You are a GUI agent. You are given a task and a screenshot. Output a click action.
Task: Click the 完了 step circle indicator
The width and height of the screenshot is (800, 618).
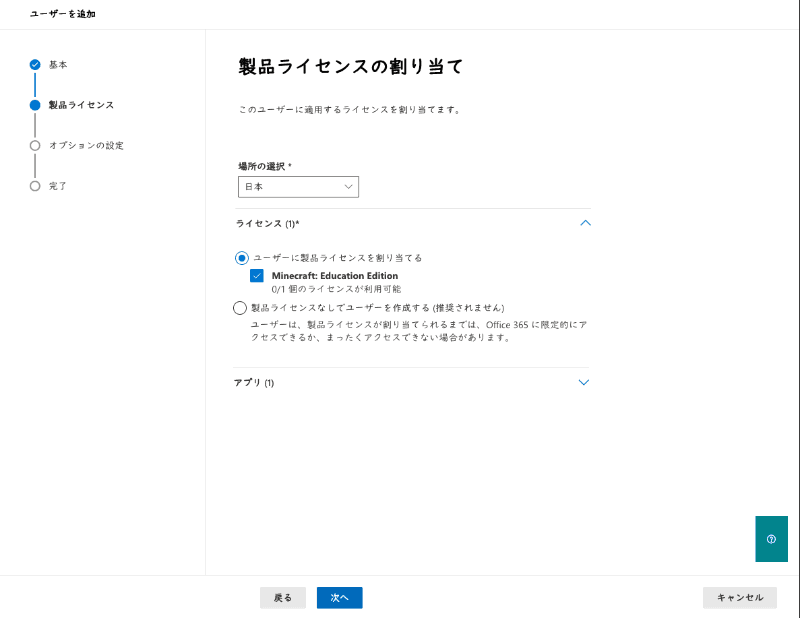(x=35, y=186)
